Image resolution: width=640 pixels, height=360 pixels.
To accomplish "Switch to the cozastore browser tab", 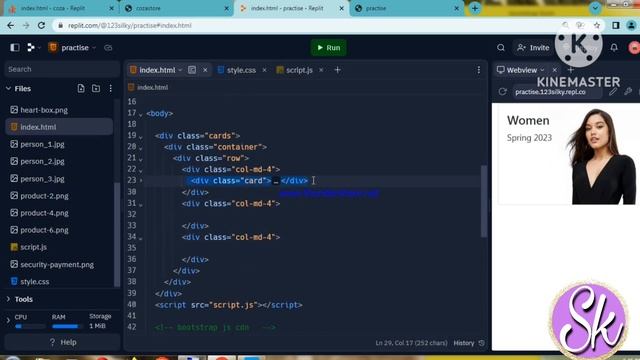I will tap(176, 8).
